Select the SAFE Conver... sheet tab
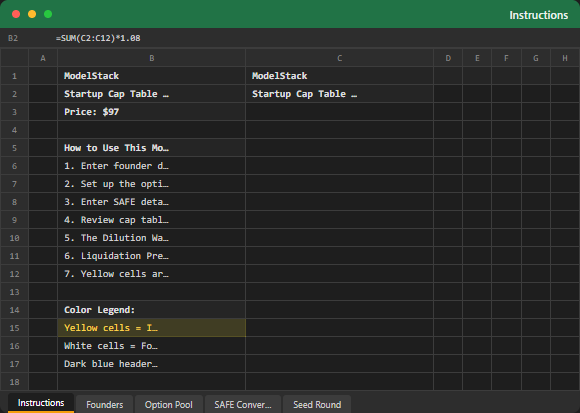Viewport: 580px width, 413px height. [243, 404]
